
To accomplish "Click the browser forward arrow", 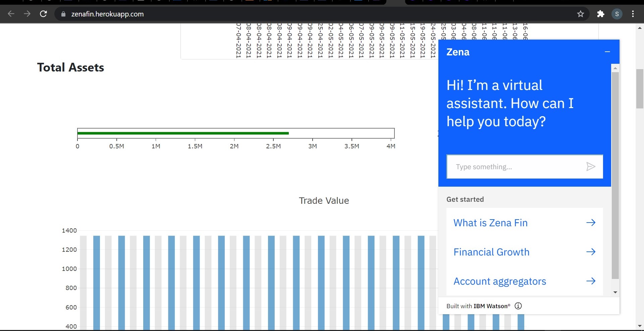I will point(27,14).
